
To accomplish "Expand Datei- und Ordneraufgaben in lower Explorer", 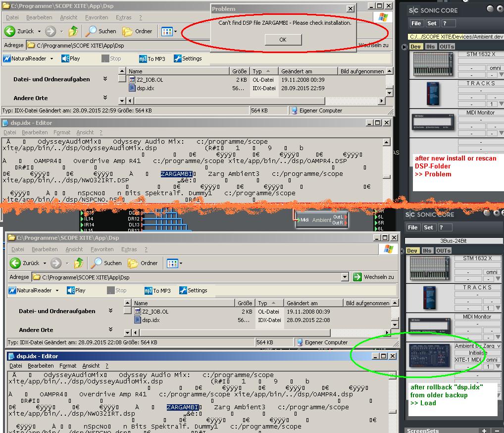I will [110, 311].
